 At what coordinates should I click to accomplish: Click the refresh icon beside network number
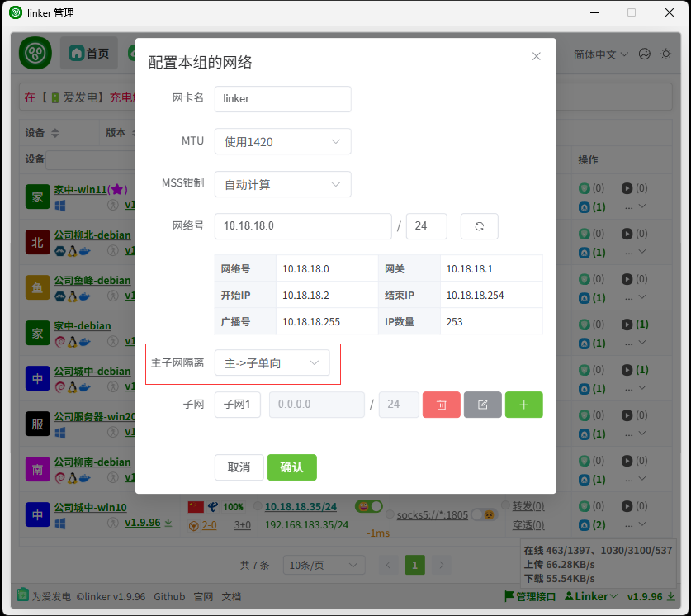click(479, 226)
